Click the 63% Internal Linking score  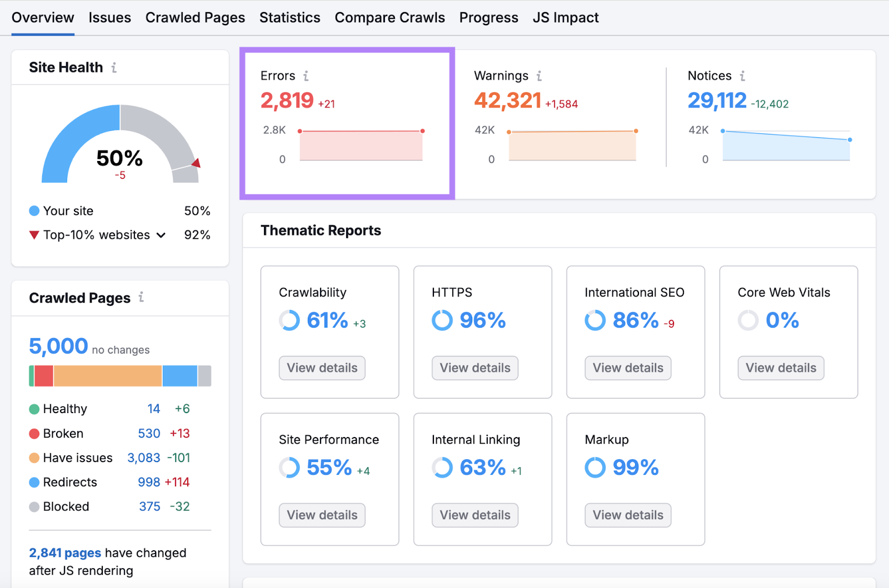point(482,468)
